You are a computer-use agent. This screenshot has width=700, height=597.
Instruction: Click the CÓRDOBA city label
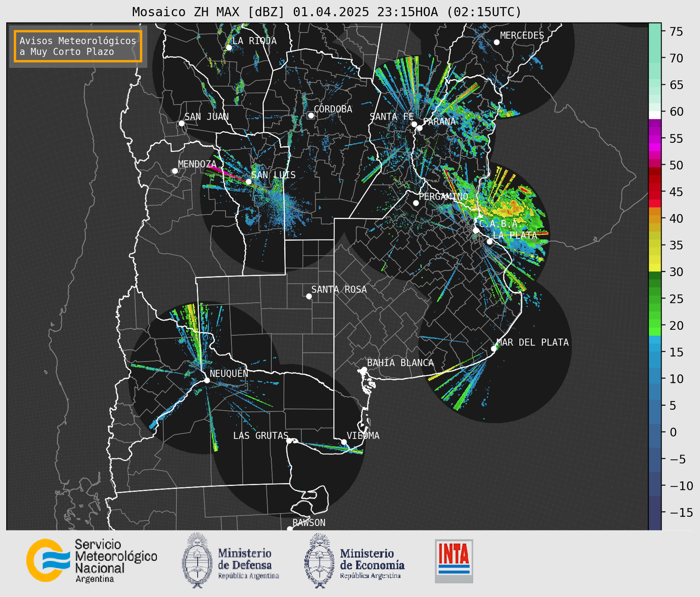pyautogui.click(x=333, y=109)
